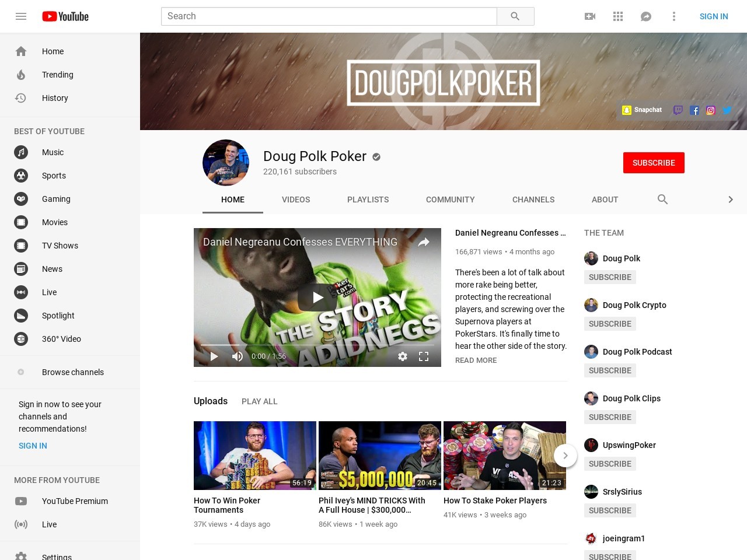
Task: Open Doug Polk Clips channel
Action: [x=631, y=398]
